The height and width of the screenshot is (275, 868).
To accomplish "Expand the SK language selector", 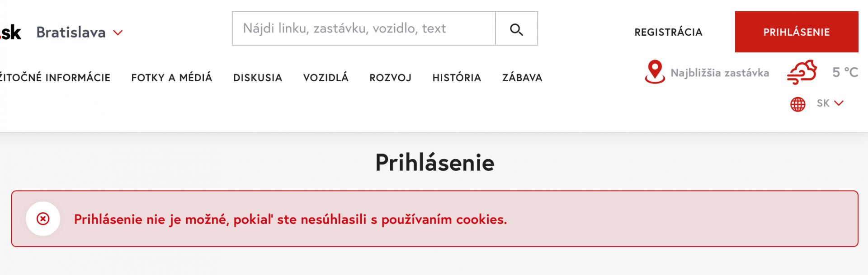I will [830, 103].
